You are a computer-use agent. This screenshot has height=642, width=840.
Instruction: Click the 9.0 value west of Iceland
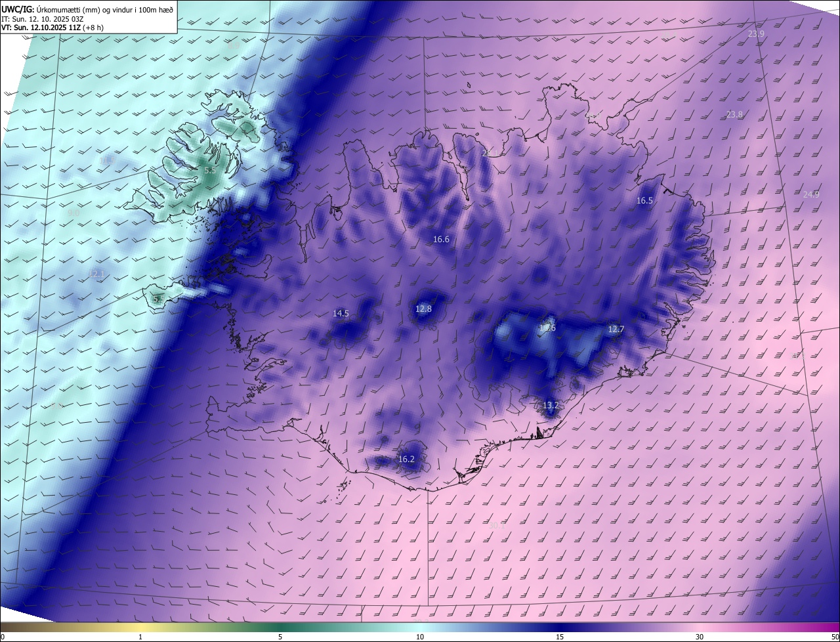[x=73, y=213]
